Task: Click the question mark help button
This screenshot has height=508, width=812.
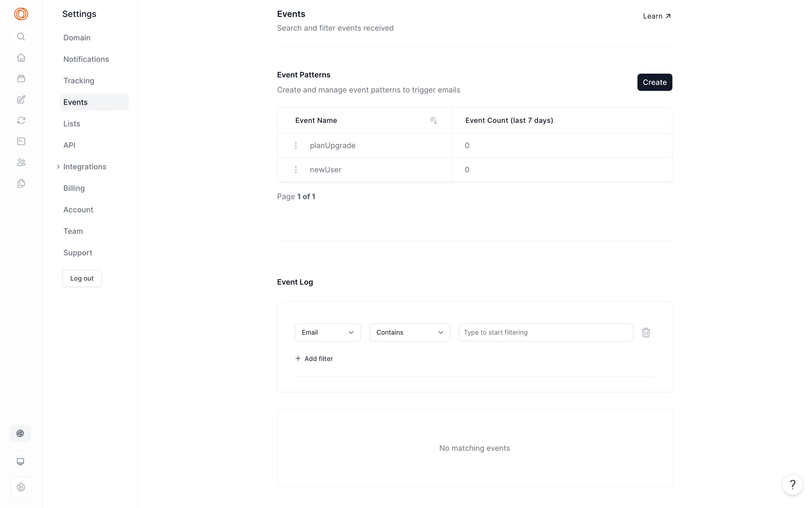Action: (x=793, y=484)
